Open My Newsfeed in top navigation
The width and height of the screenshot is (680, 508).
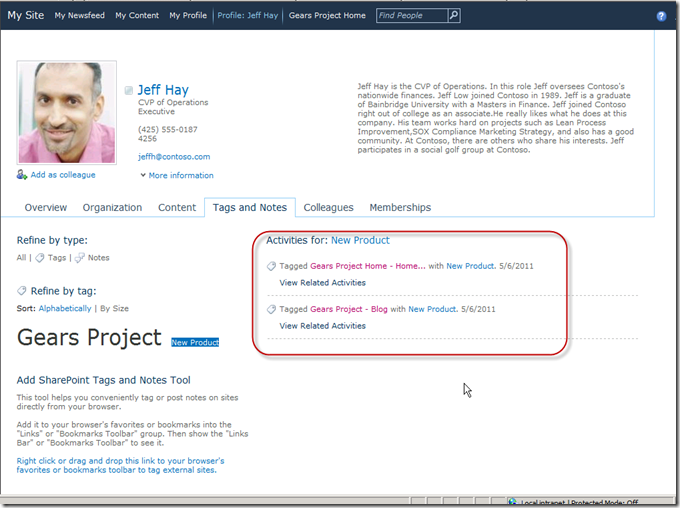(x=79, y=16)
